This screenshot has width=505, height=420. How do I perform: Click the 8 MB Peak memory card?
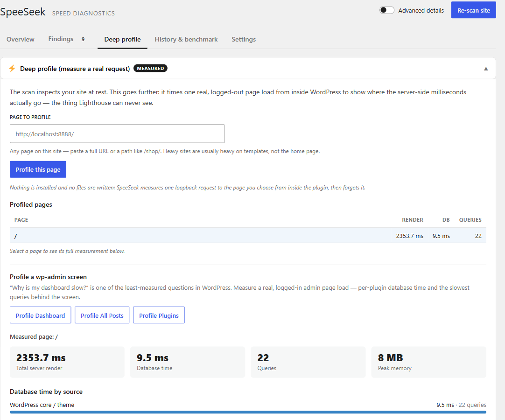click(428, 362)
